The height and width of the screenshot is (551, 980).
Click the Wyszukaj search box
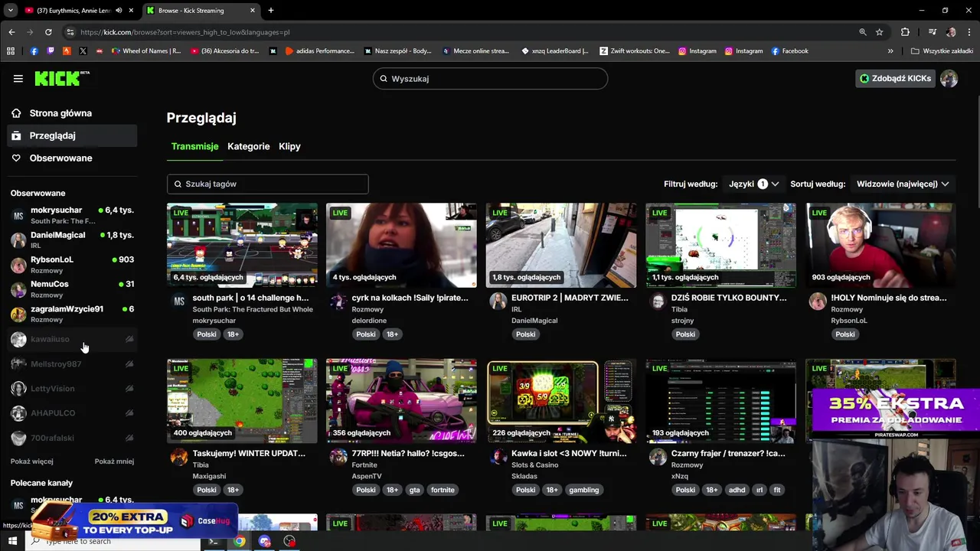[x=490, y=78]
